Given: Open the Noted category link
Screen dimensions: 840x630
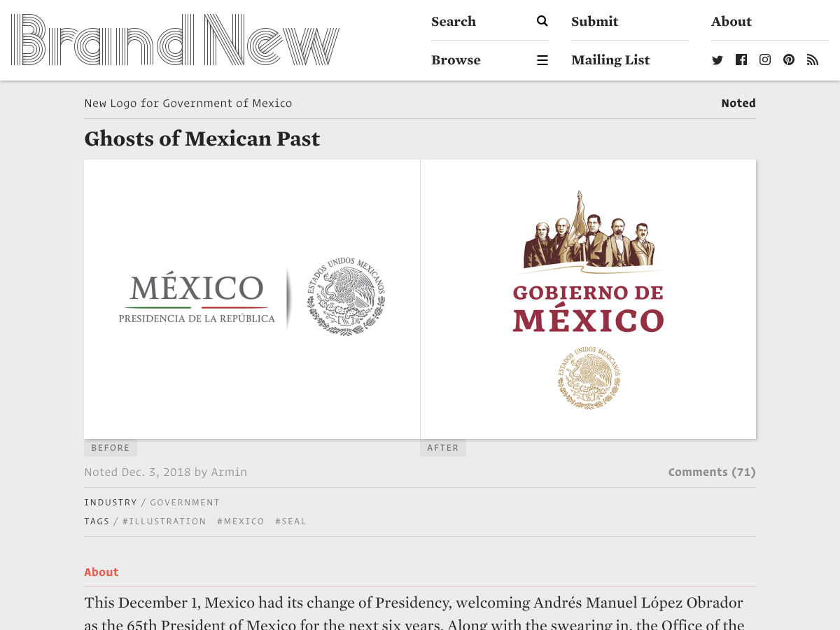Looking at the screenshot, I should (738, 103).
